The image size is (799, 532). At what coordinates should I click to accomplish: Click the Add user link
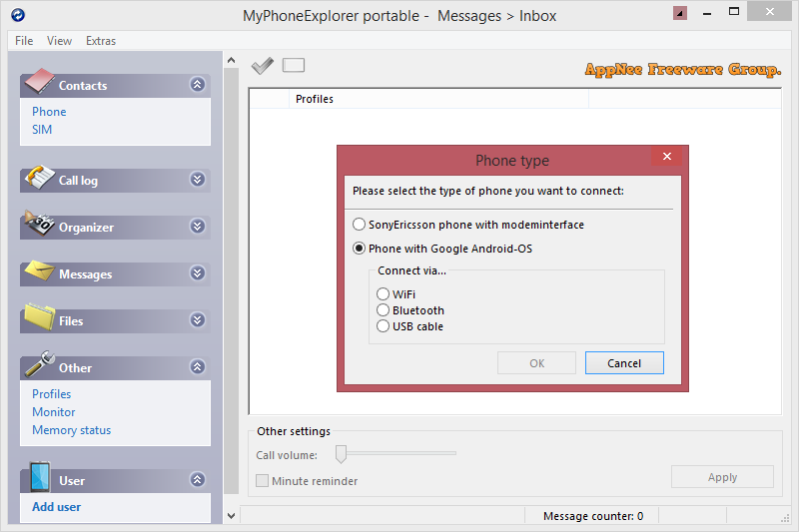pyautogui.click(x=57, y=507)
